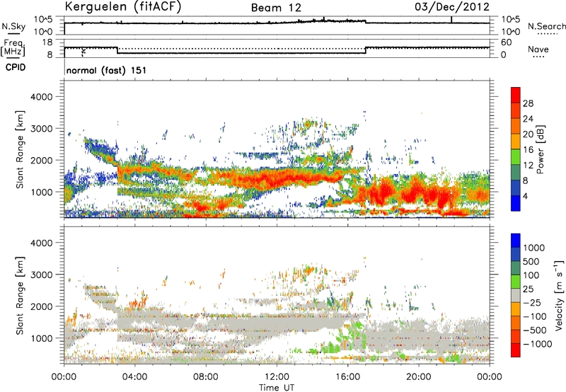Click the "4000" tick of the velocity panel

[x=41, y=243]
